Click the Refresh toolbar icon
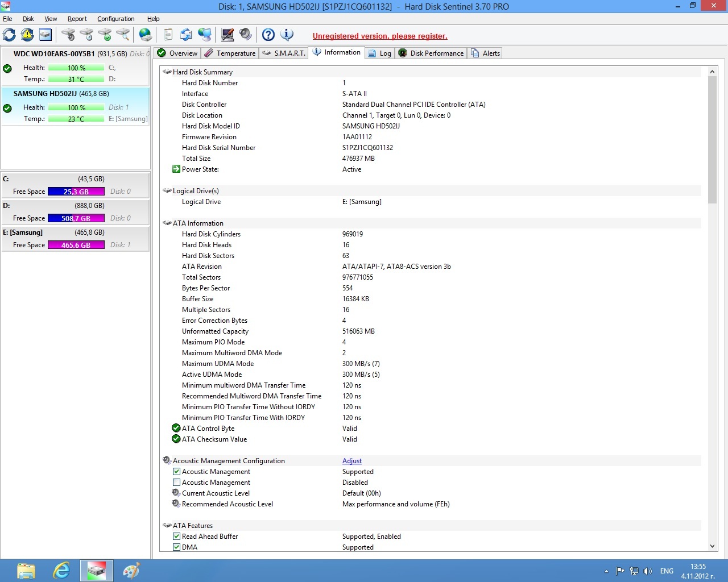 click(10, 35)
